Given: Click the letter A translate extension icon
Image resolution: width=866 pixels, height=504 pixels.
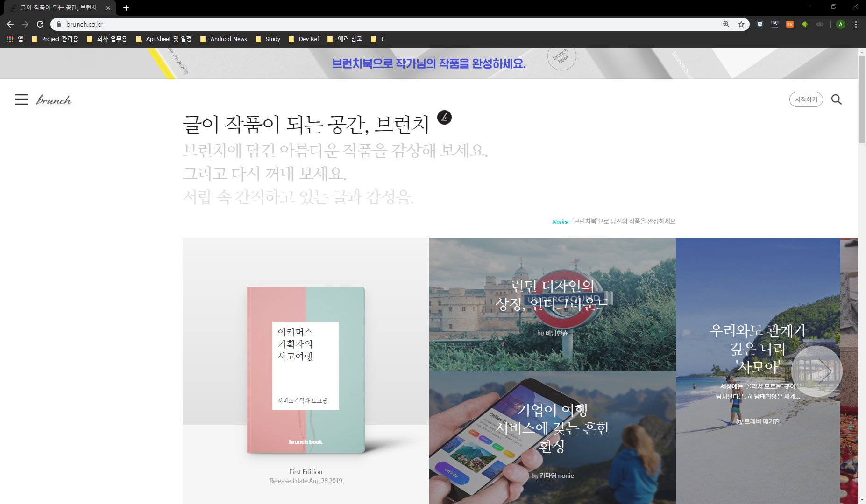Looking at the screenshot, I should (x=775, y=24).
